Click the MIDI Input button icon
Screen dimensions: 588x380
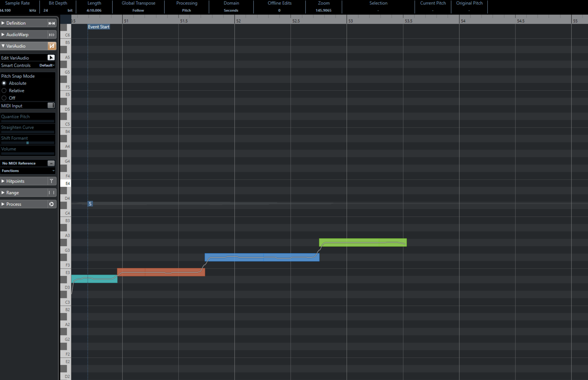(51, 106)
